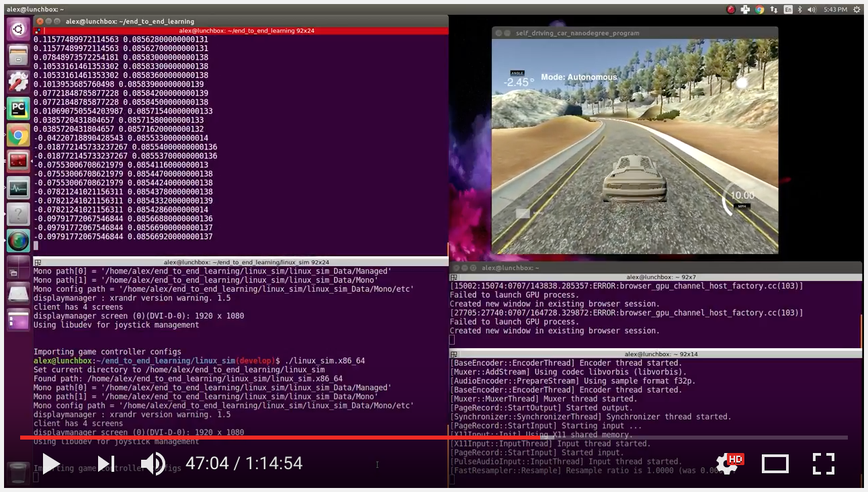
Task: Open removable drive icon in dock
Action: [18, 294]
